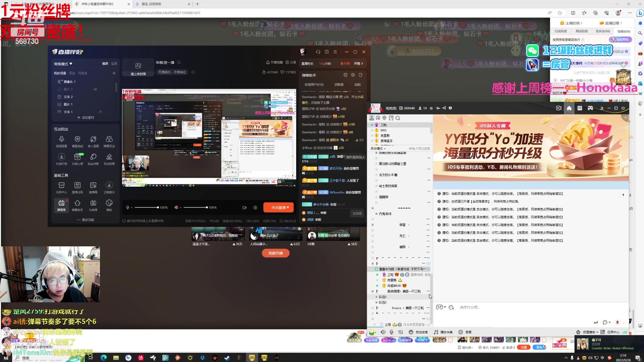Image resolution: width=644 pixels, height=362 pixels.
Task: Switch layout to 横屏 landscape mode
Action: click(x=105, y=64)
